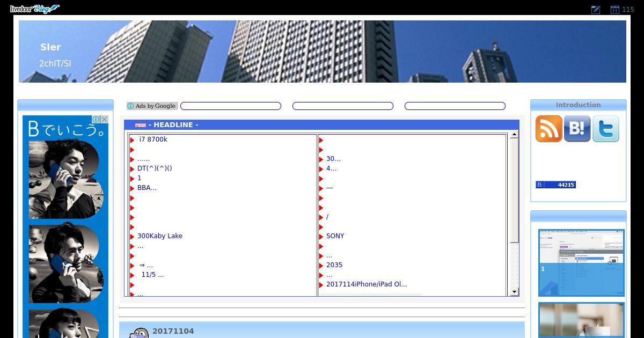Open headline '2017114iPhone/iPad Ol...'
Viewport: 644px width, 338px height.
[367, 284]
